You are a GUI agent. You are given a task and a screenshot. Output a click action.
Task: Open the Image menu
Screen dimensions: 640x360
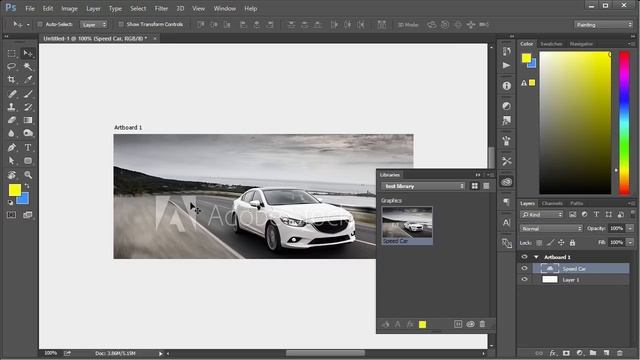69,8
